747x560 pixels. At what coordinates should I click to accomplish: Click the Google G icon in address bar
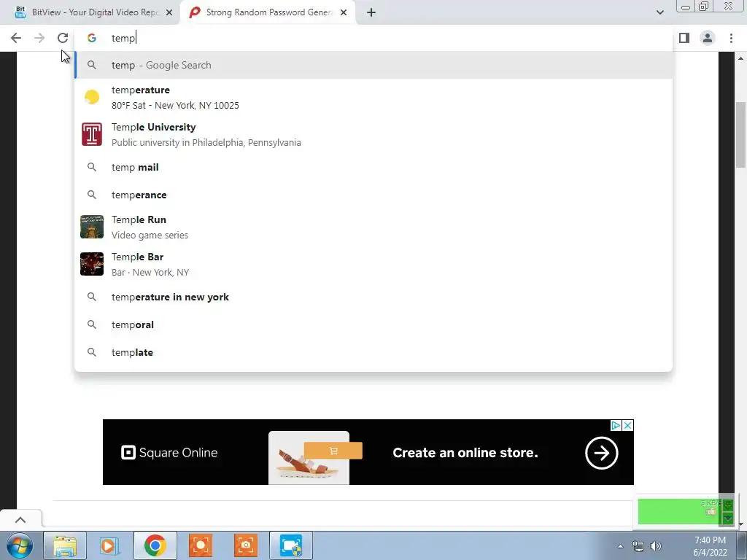click(91, 38)
